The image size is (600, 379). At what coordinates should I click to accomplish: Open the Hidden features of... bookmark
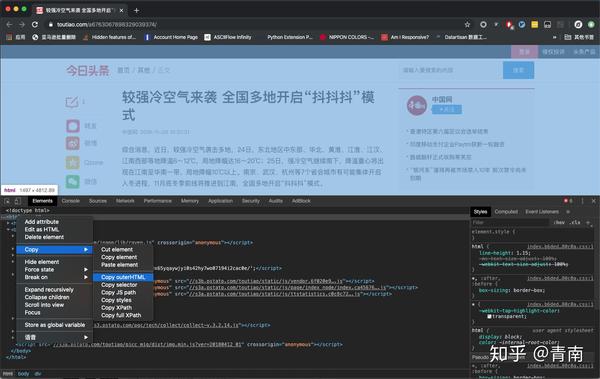(109, 37)
